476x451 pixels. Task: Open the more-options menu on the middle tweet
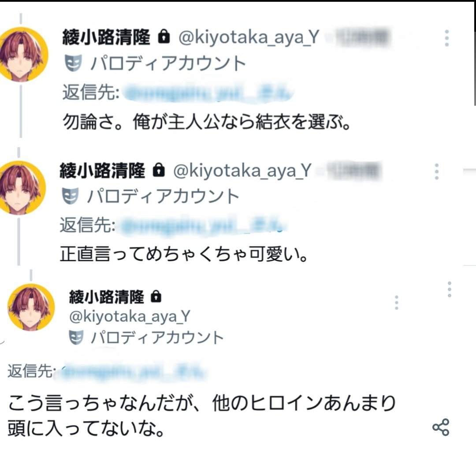click(436, 171)
